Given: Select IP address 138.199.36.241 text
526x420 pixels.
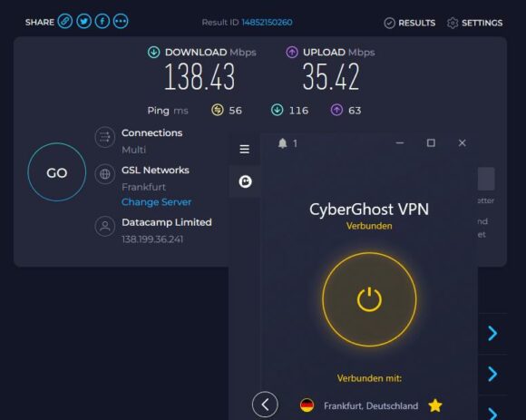Looking at the screenshot, I should [152, 239].
